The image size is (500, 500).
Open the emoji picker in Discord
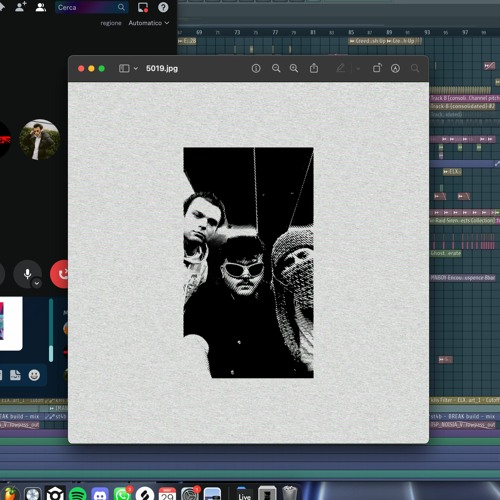(x=34, y=375)
